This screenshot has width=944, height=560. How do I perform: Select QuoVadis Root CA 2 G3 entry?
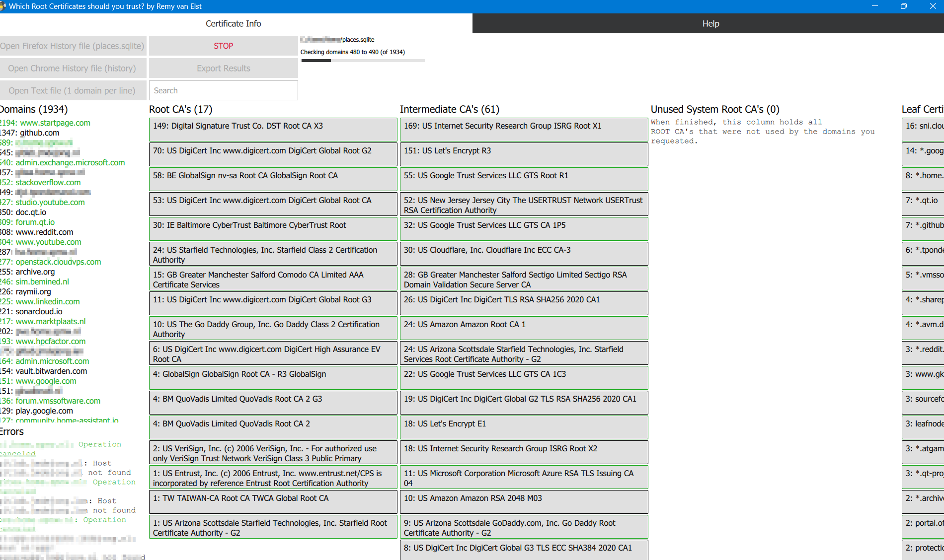click(273, 402)
